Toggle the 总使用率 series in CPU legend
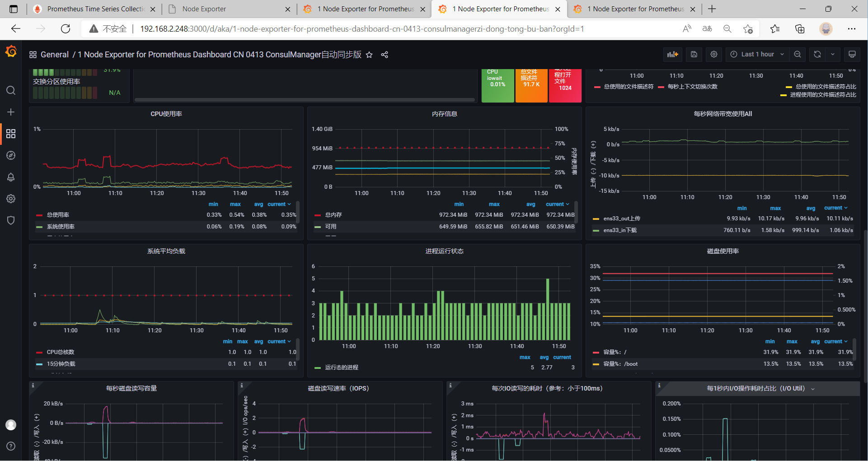Screen dimensions: 868x461 coord(58,215)
